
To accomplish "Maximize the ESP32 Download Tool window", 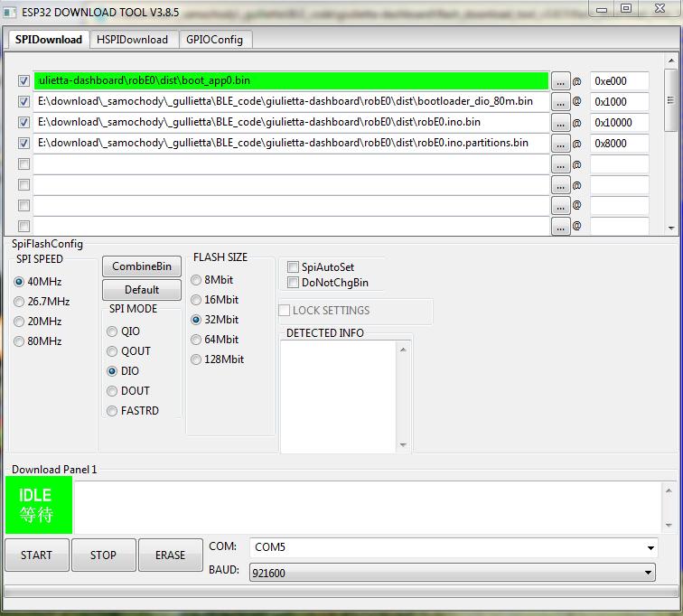I will click(x=626, y=9).
